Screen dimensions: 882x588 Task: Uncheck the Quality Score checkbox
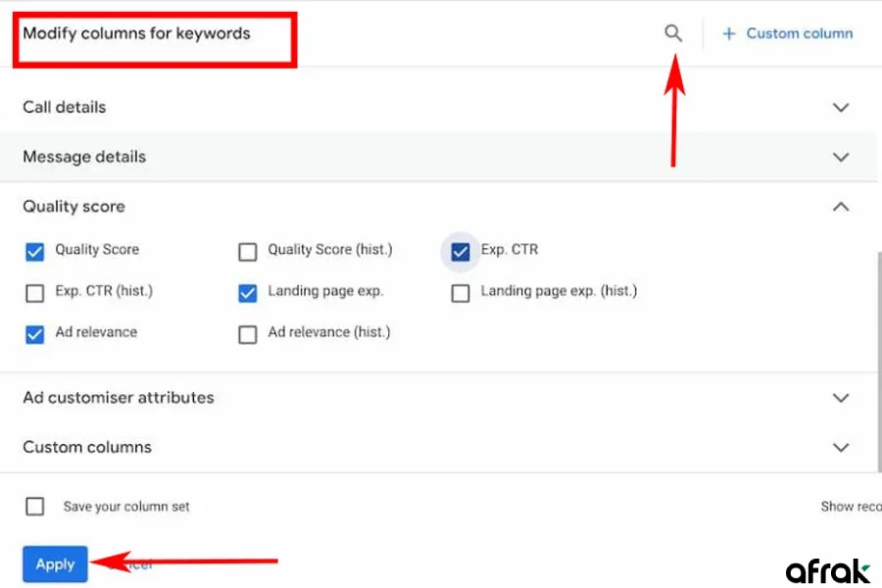(x=35, y=252)
